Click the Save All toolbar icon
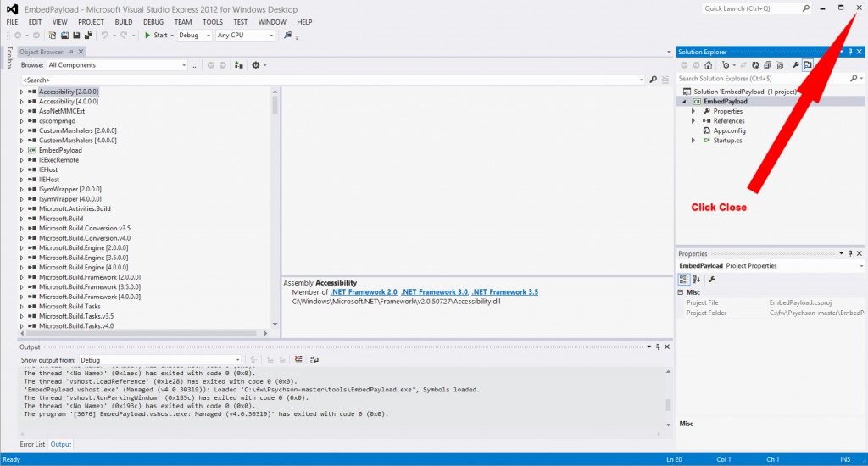The image size is (868, 466). click(88, 35)
